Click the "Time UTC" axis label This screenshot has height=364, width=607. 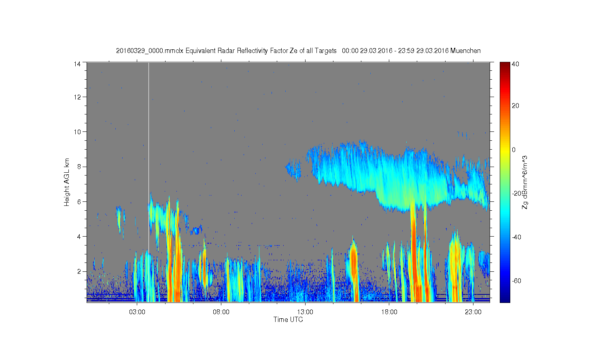(288, 320)
